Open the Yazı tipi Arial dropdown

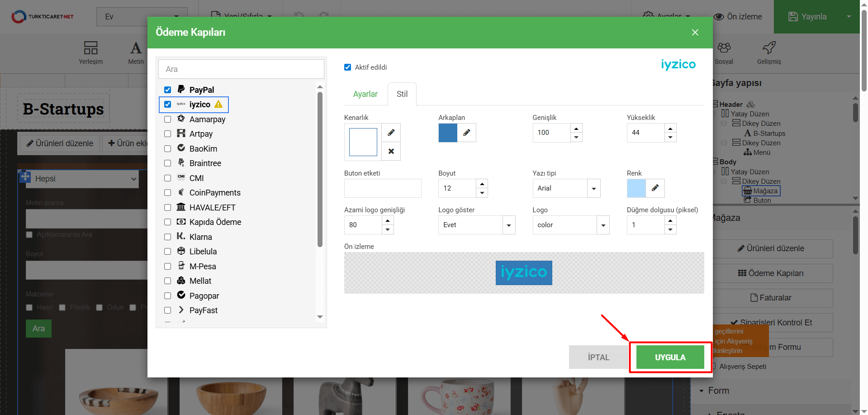pyautogui.click(x=593, y=188)
